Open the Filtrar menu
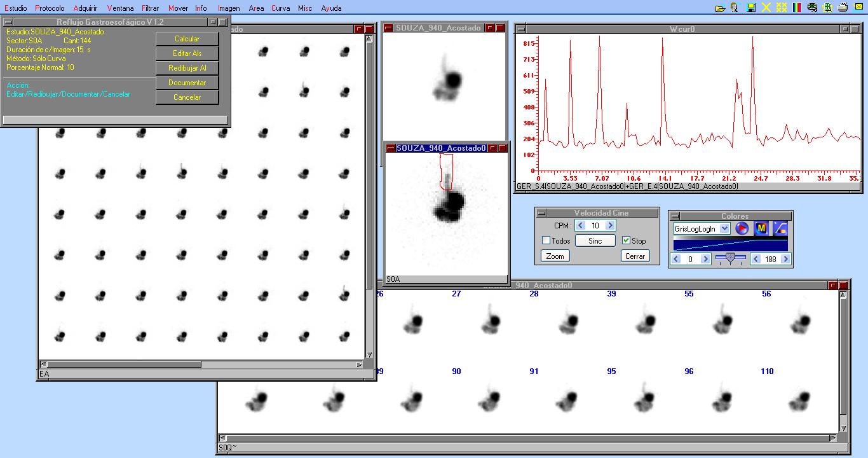 pyautogui.click(x=150, y=8)
